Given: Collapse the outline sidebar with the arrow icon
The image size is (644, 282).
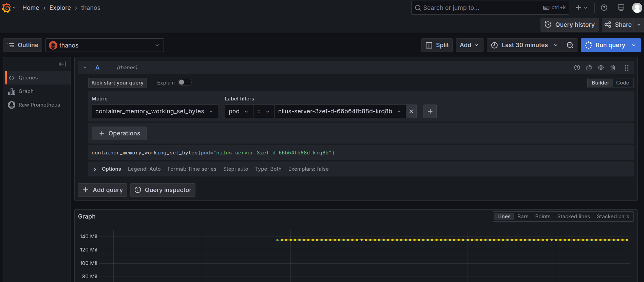Looking at the screenshot, I should coord(62,64).
